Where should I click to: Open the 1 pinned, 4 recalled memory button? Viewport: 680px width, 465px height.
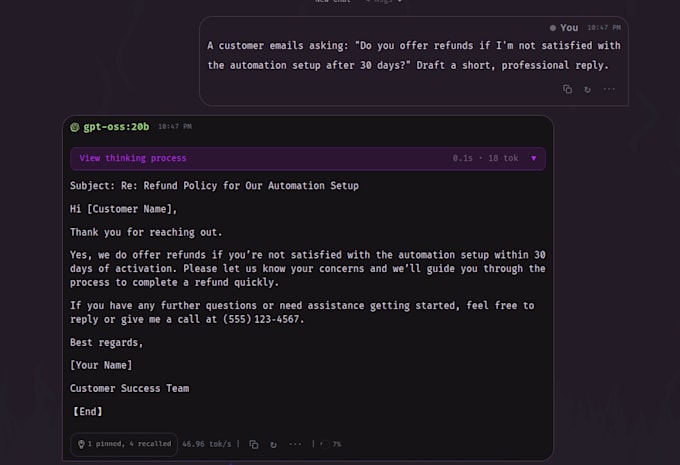(124, 444)
